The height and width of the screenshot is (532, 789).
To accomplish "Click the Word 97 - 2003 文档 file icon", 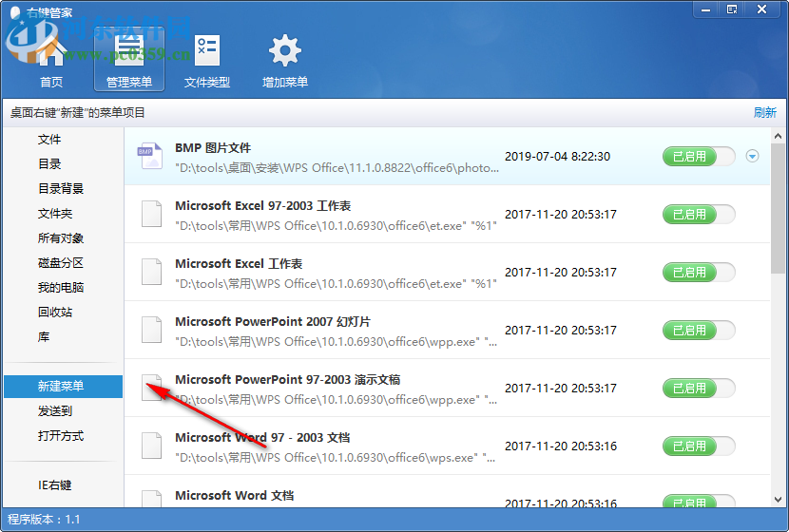I will [x=151, y=446].
